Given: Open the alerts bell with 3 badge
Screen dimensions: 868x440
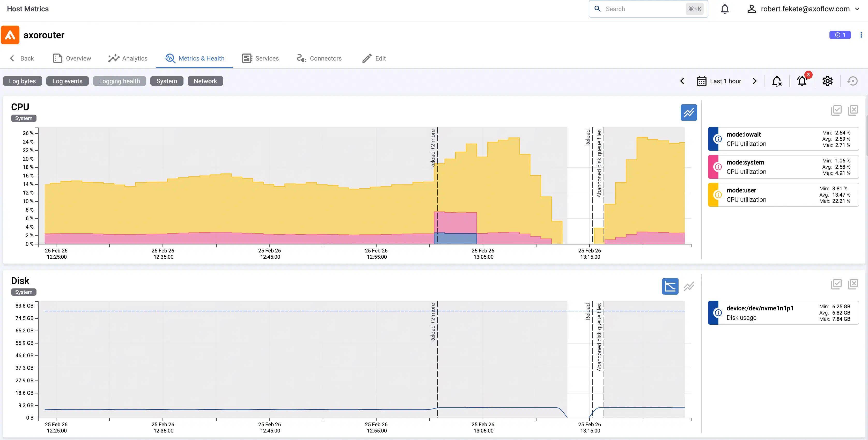Looking at the screenshot, I should click(x=802, y=81).
